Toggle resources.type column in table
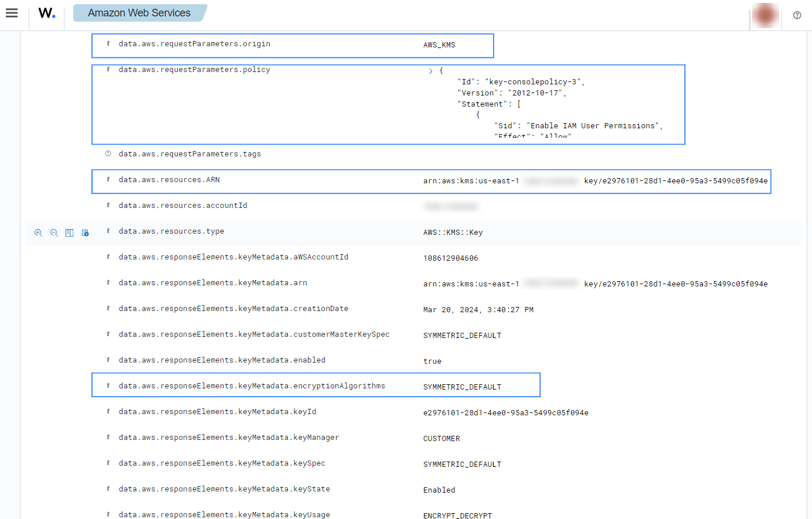 click(69, 233)
